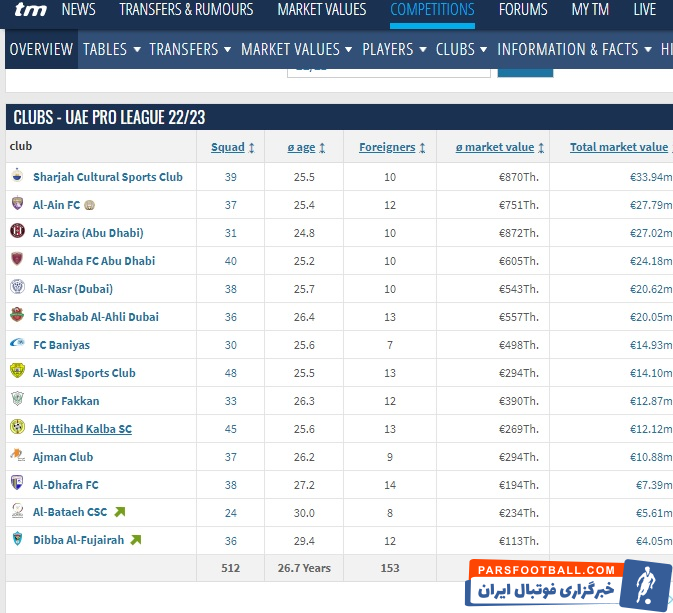This screenshot has height=613, width=673.
Task: Click the input field above the table
Action: click(x=388, y=68)
